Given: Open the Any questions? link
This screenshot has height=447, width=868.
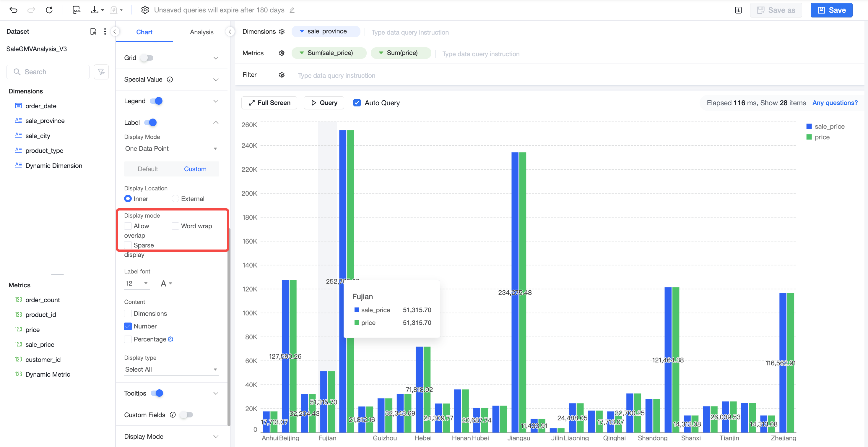Looking at the screenshot, I should (x=835, y=103).
